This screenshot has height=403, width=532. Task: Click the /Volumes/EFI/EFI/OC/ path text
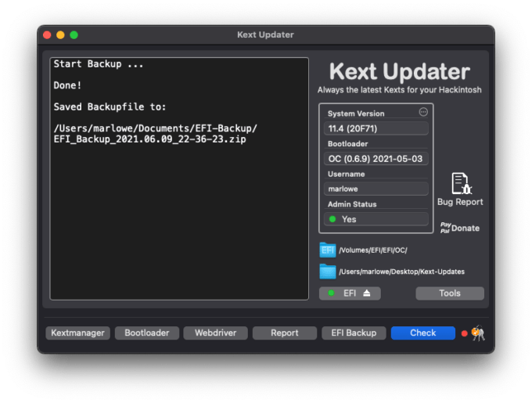point(373,250)
